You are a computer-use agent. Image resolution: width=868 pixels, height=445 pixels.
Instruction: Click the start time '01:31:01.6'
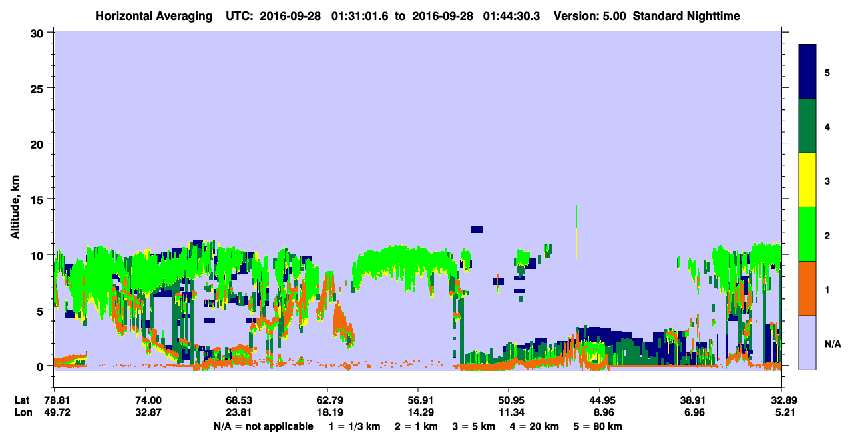359,15
